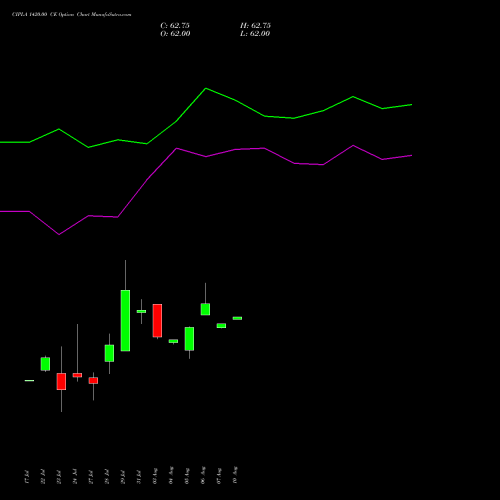The width and height of the screenshot is (500, 500).
Task: Click the flat candle for 17 Jul
Action: pos(29,380)
